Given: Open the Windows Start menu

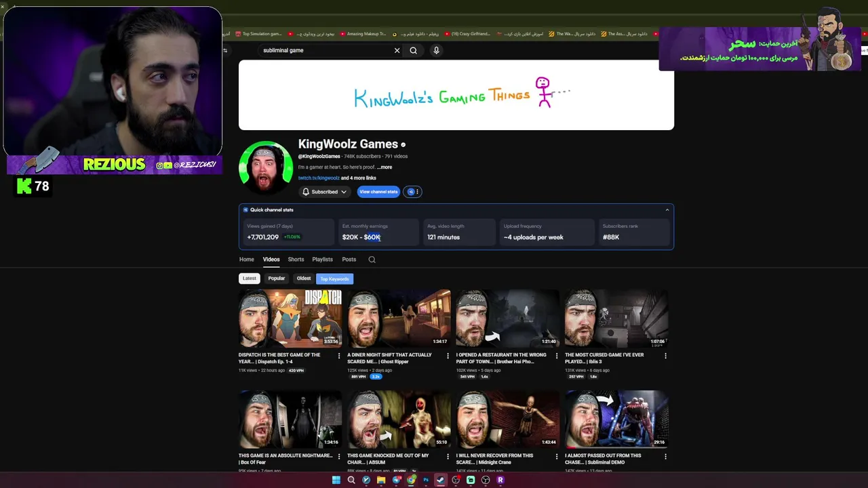Looking at the screenshot, I should click(x=336, y=480).
